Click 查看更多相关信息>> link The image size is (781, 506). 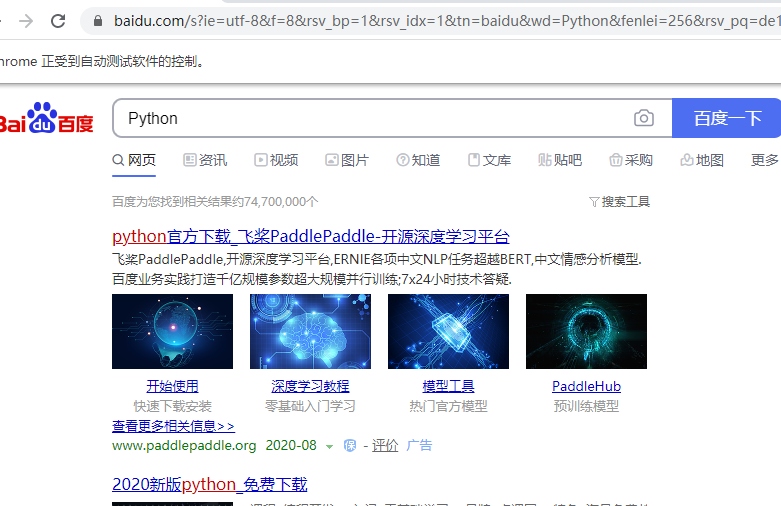point(173,426)
